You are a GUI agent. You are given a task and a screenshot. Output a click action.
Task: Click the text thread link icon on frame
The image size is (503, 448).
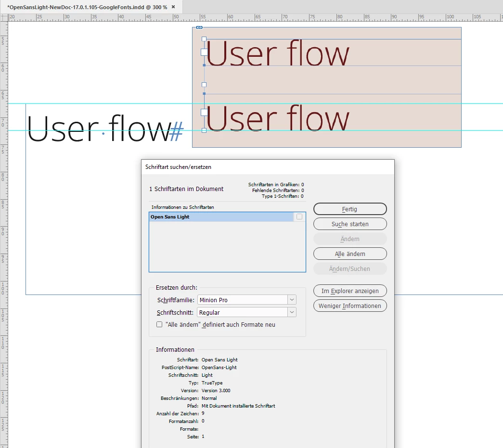[x=199, y=27]
